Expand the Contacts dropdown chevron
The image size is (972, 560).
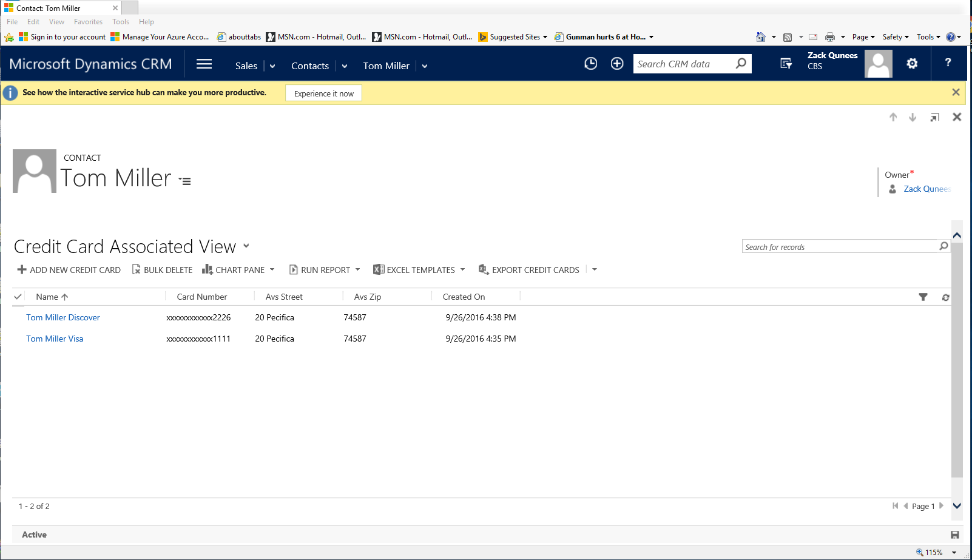[345, 66]
